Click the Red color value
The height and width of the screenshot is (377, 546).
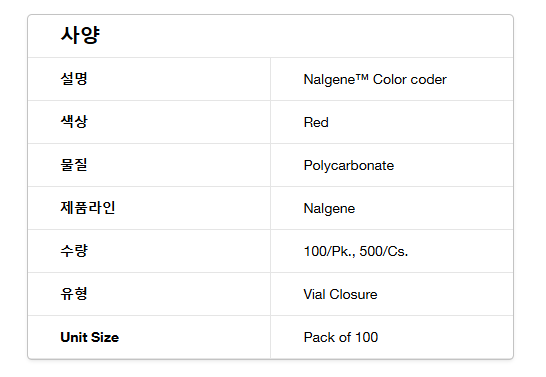click(316, 123)
